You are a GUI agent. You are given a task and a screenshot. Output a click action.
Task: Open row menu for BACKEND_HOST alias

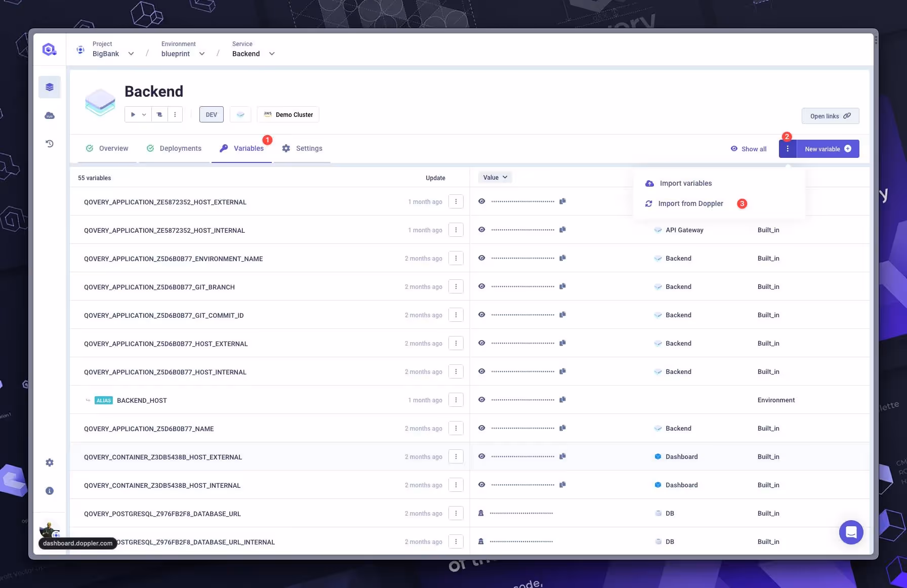[456, 400]
